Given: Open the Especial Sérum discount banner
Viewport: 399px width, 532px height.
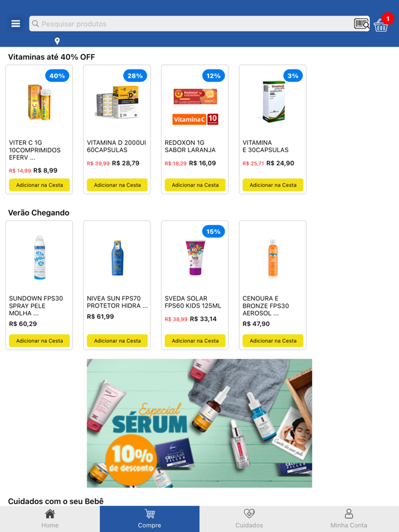Looking at the screenshot, I should click(199, 423).
